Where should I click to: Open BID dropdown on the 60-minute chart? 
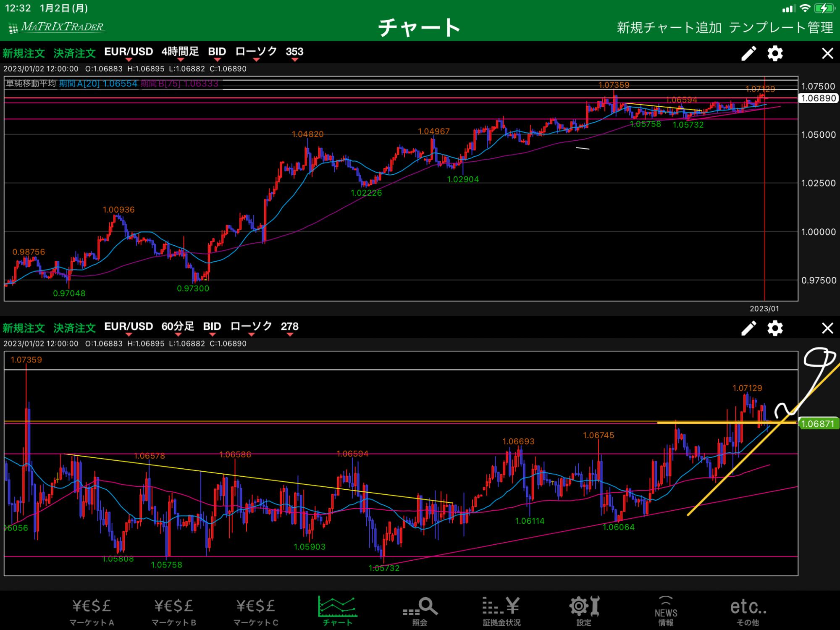click(x=212, y=327)
